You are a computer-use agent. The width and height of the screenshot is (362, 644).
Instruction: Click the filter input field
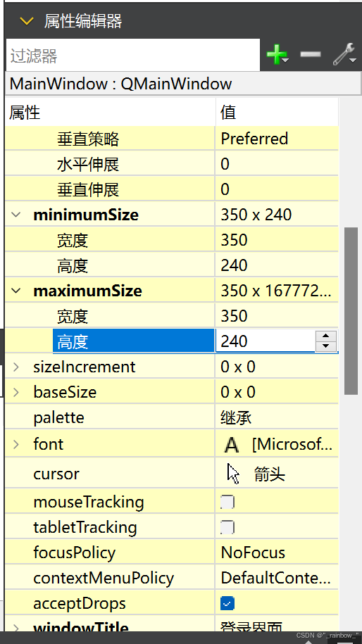133,56
